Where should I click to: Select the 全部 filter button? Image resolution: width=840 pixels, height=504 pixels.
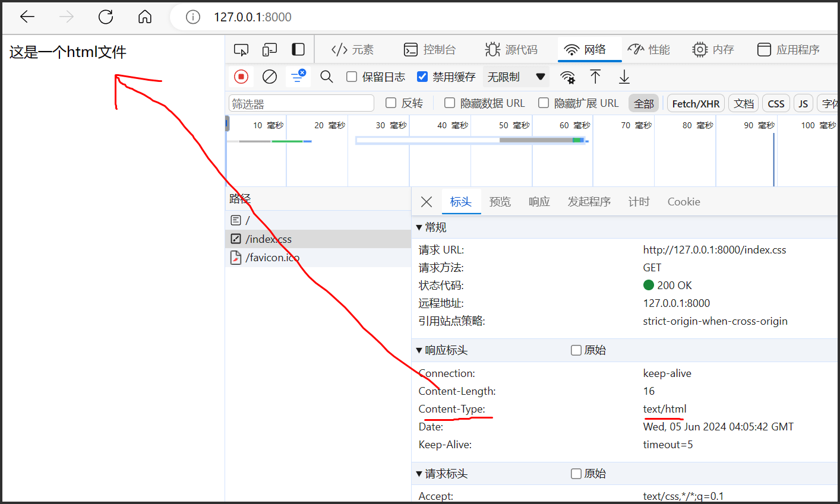click(x=644, y=103)
